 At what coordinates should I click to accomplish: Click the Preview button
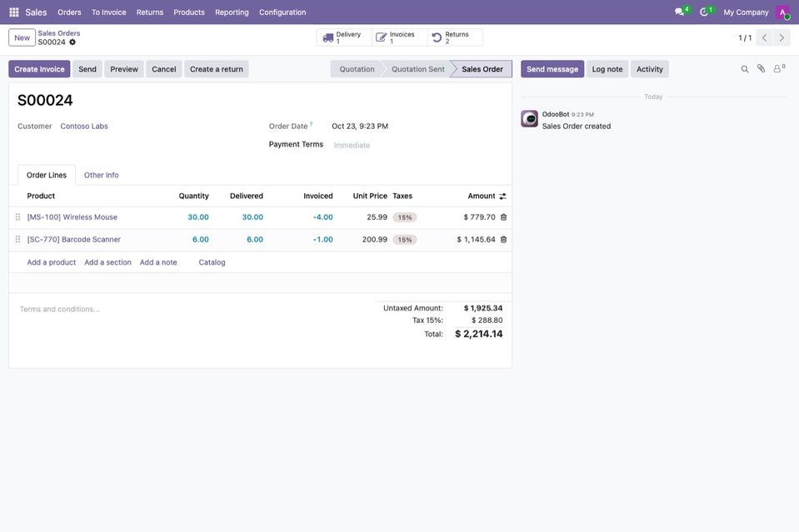(x=124, y=69)
